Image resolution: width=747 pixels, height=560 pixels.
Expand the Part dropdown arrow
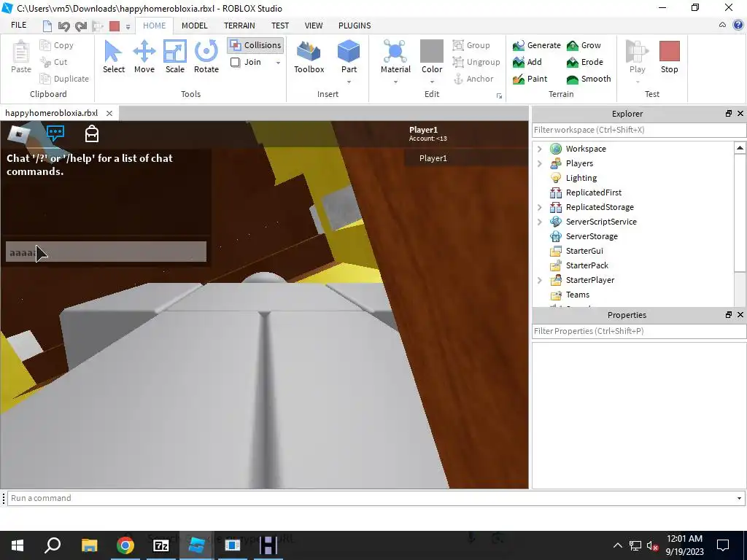click(349, 82)
